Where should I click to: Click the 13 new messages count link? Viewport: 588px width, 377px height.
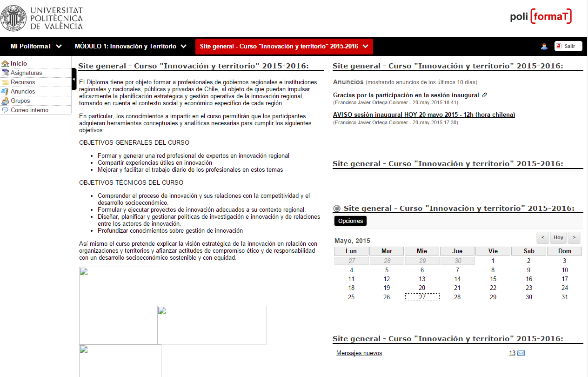pos(512,353)
